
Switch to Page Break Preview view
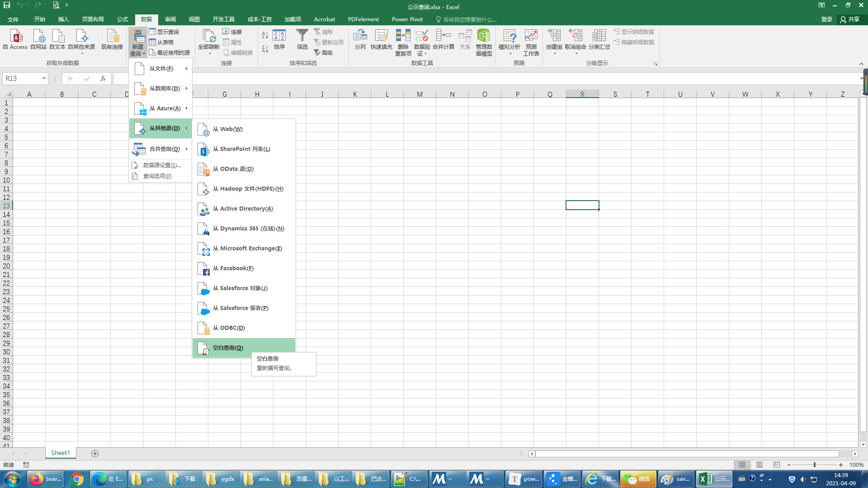coord(776,465)
